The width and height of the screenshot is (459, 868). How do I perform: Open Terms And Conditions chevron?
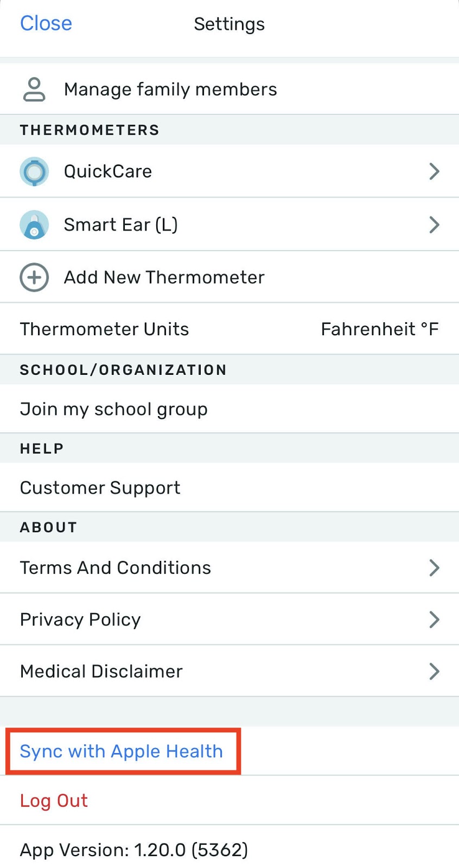pyautogui.click(x=434, y=568)
